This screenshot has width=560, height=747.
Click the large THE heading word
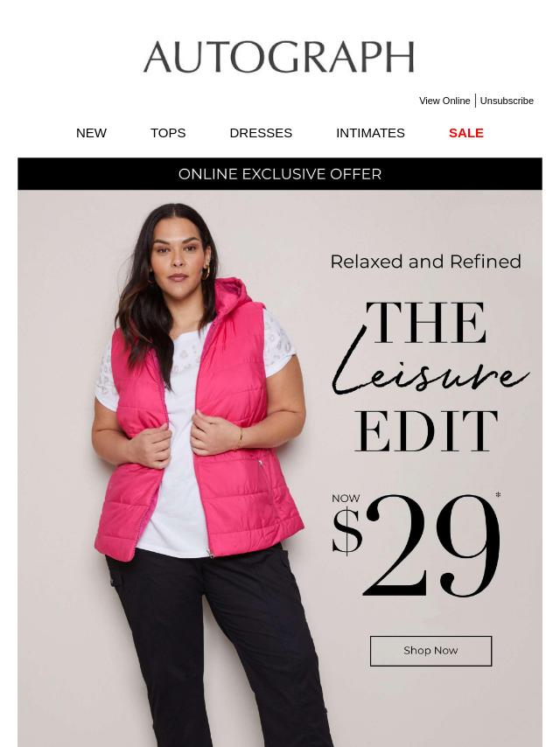click(x=426, y=323)
